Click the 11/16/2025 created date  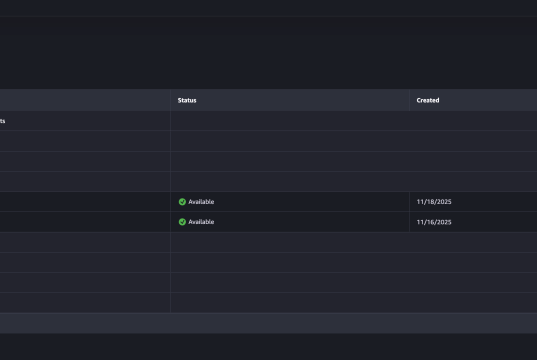pos(434,222)
